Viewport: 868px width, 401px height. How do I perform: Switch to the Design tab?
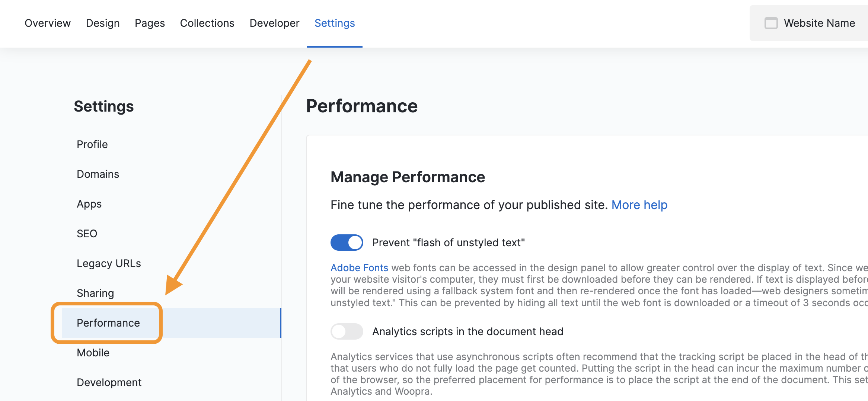tap(103, 23)
